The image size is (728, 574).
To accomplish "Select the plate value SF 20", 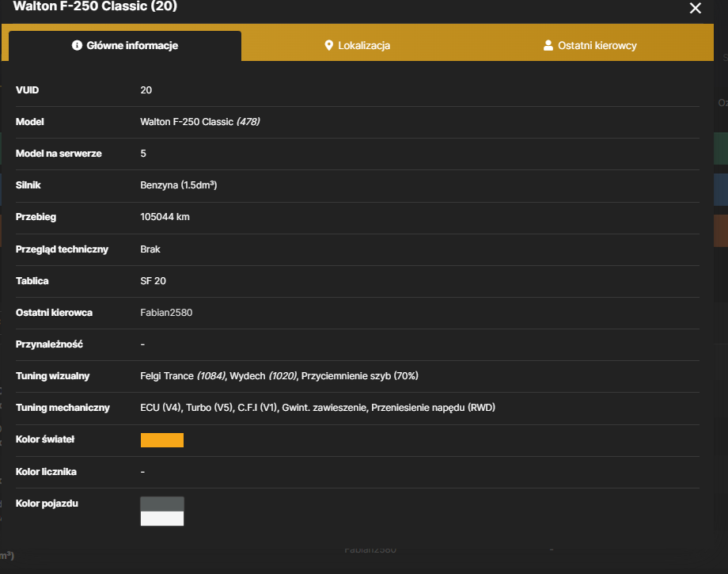I will click(154, 281).
